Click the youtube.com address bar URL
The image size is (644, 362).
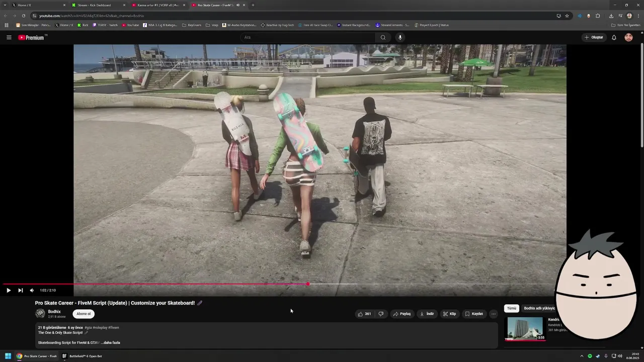[x=92, y=16]
